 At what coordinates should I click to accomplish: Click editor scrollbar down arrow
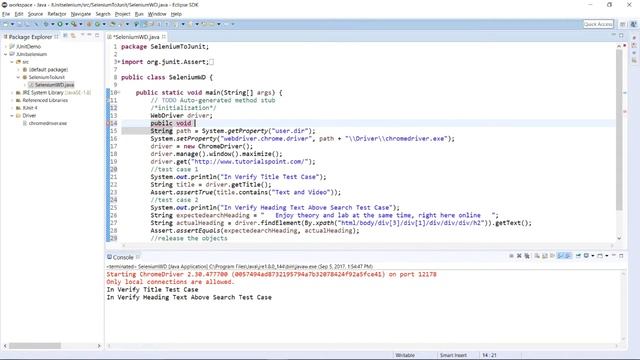[x=619, y=238]
